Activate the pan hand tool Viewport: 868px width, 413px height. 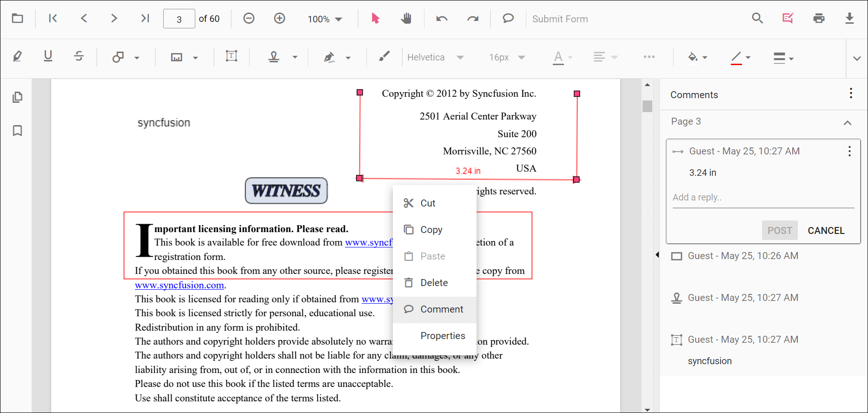406,19
